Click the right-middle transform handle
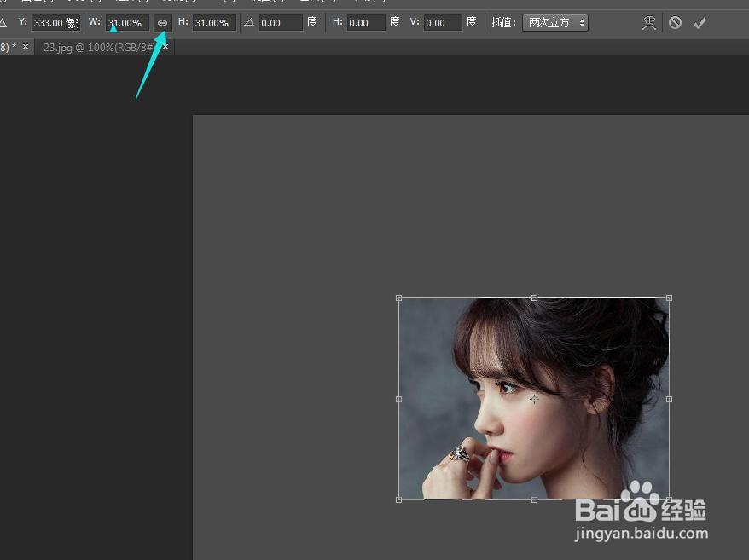749x560 pixels. click(669, 399)
